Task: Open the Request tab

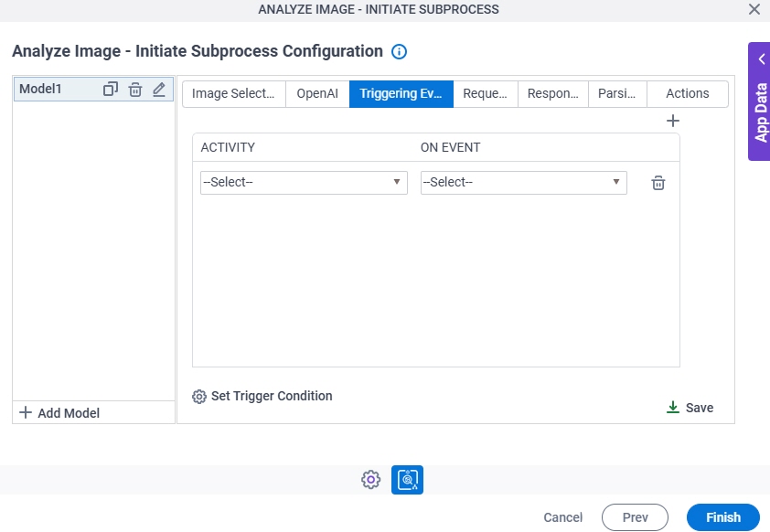Action: pyautogui.click(x=486, y=94)
